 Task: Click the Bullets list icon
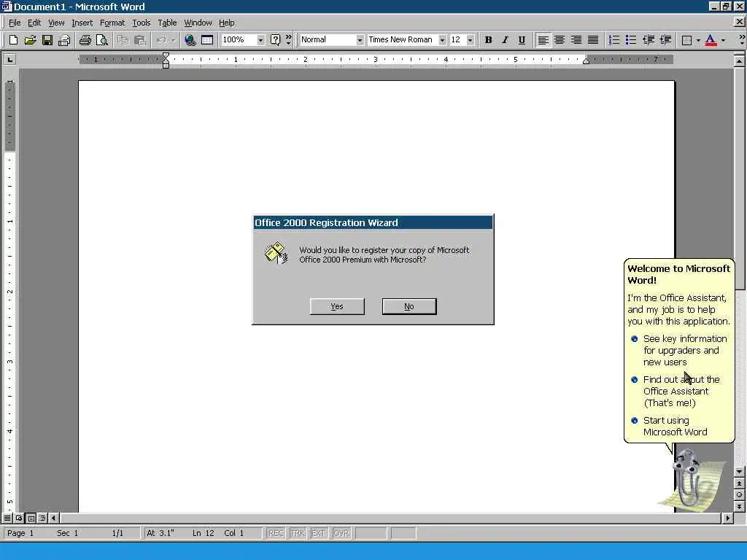tap(631, 40)
